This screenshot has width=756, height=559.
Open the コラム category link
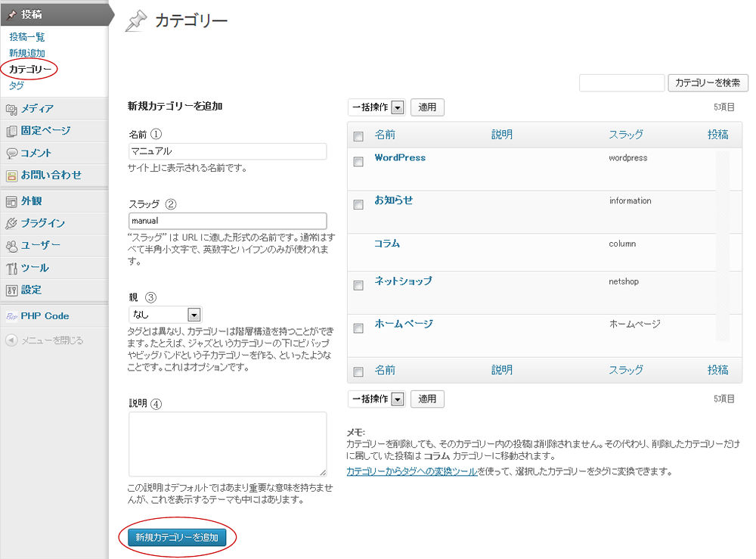(387, 244)
